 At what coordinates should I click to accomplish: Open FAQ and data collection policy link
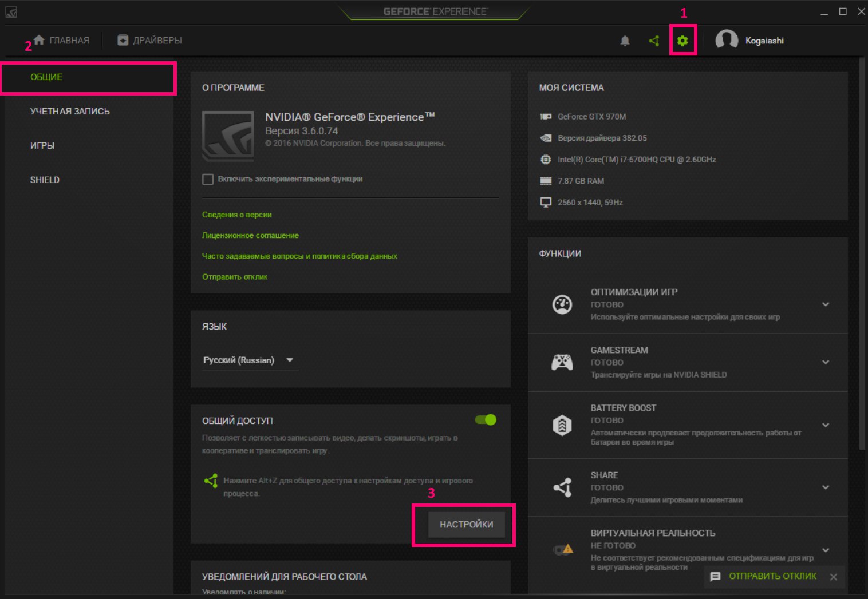(x=299, y=256)
